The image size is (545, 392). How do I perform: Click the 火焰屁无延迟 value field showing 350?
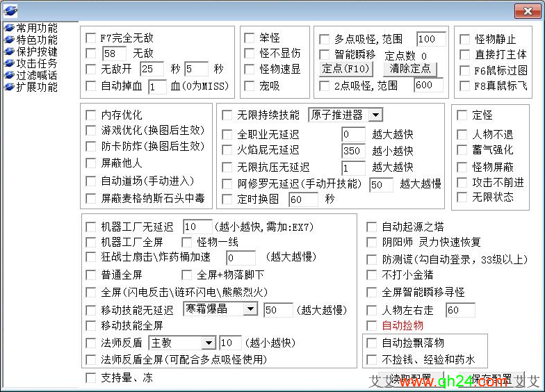pyautogui.click(x=353, y=150)
